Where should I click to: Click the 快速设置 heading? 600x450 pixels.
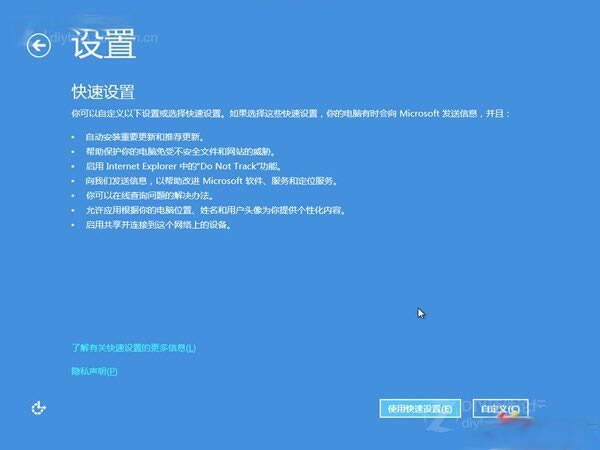tap(103, 92)
